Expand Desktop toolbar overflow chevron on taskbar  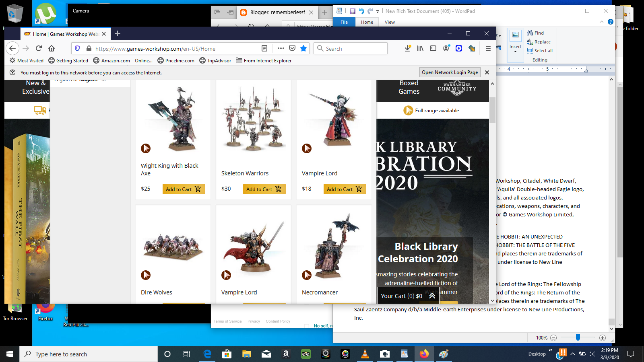pyautogui.click(x=551, y=350)
